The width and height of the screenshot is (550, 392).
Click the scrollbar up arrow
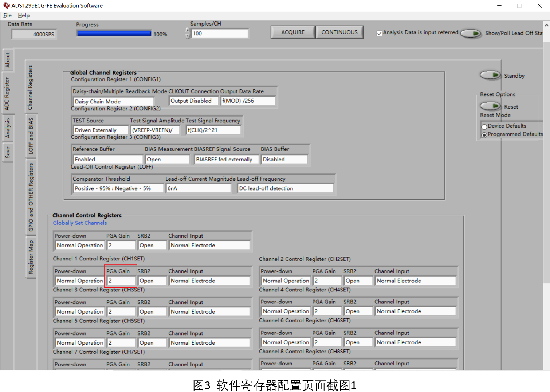[546, 25]
